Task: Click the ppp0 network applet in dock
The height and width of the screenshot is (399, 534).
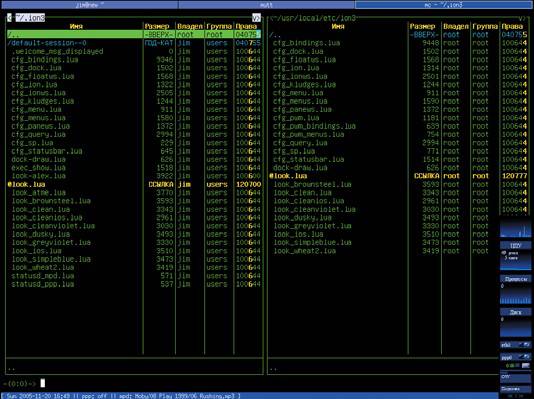Action: [x=515, y=357]
